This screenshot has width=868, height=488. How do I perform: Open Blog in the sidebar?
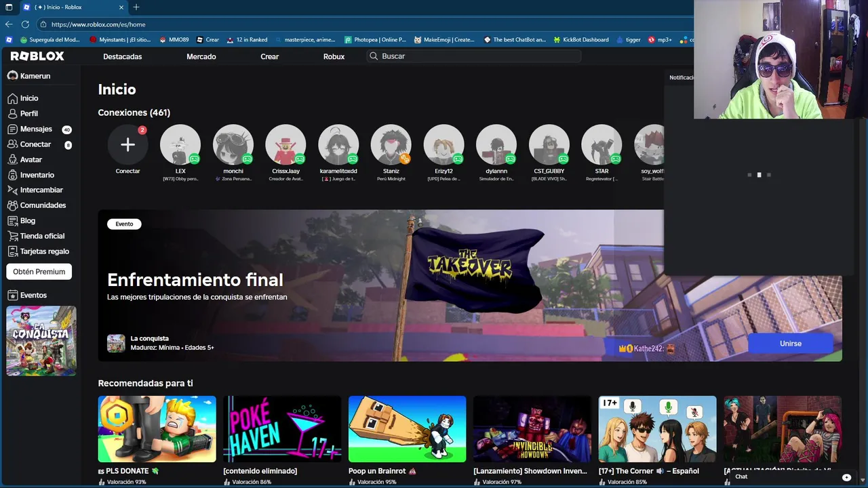pyautogui.click(x=22, y=221)
